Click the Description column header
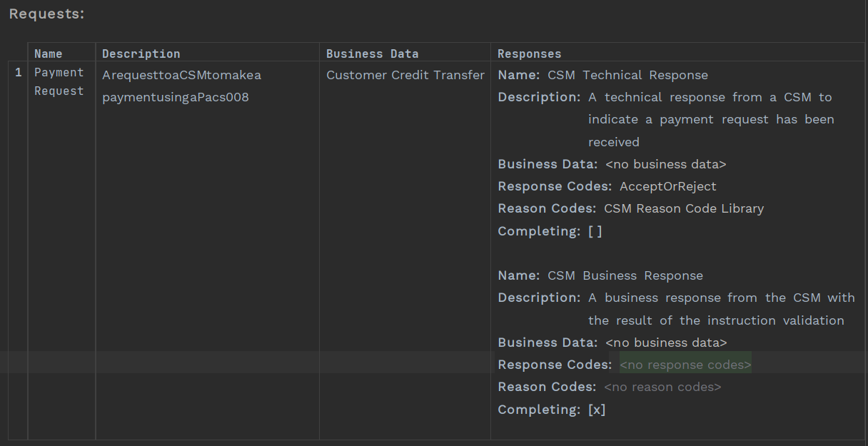Screen dimensions: 868x446 141,54
